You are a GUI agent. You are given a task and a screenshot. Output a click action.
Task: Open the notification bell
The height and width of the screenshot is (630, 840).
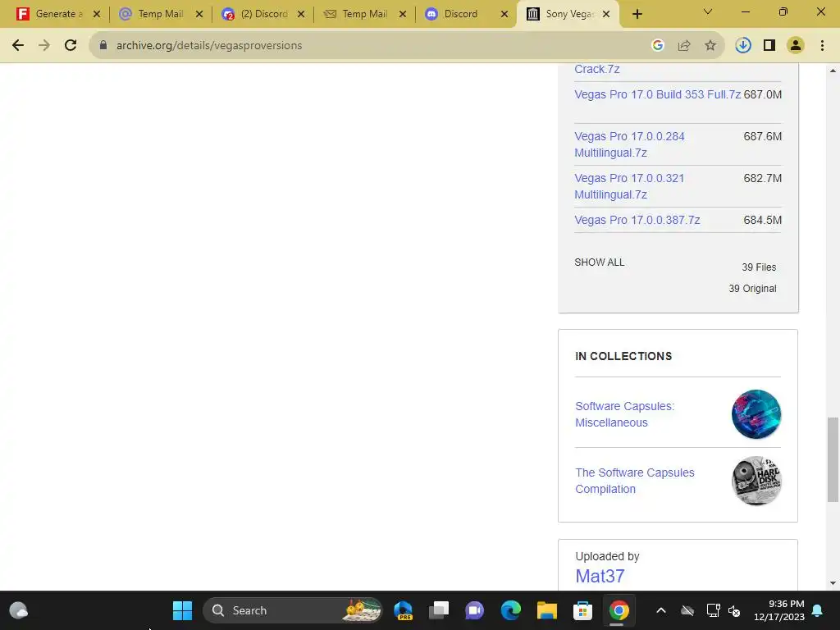point(818,610)
